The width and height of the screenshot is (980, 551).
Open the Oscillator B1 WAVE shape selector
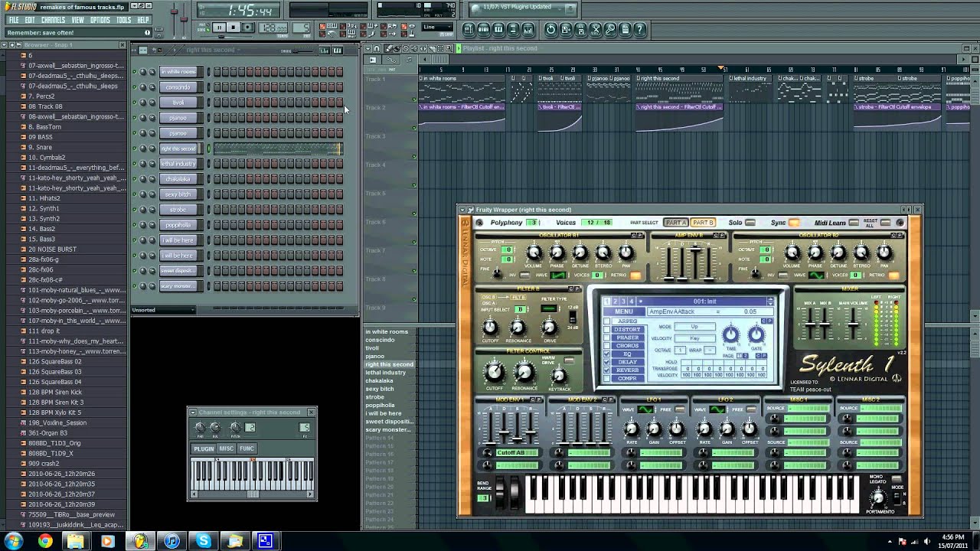click(x=557, y=275)
